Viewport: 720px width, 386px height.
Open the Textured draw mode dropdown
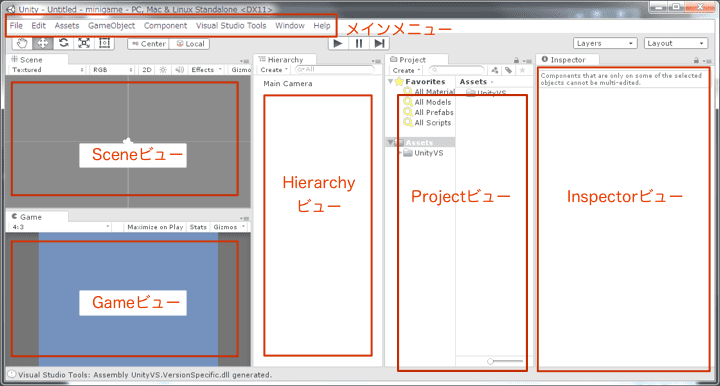click(x=48, y=70)
